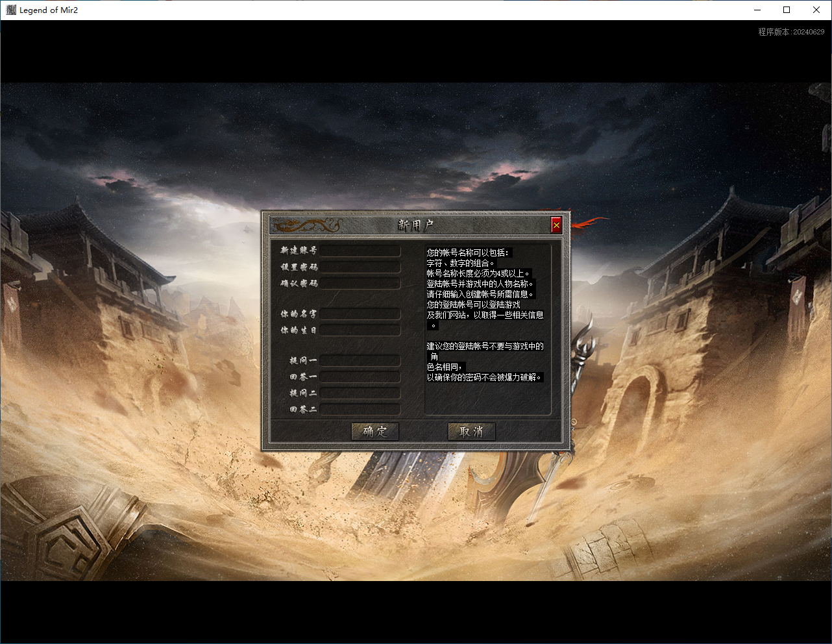832x644 pixels.
Task: Confirm registration with the 确定 button
Action: [375, 432]
